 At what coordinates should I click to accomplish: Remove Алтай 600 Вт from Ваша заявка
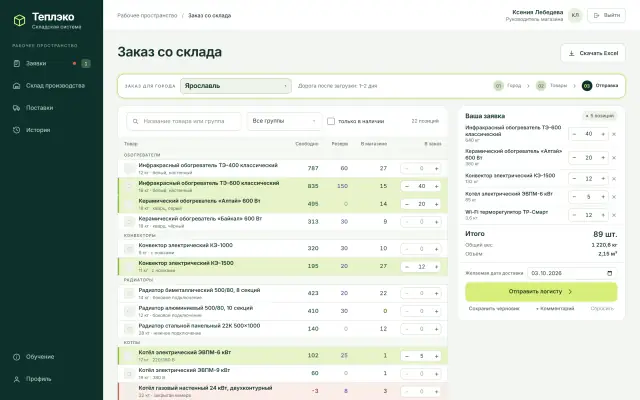point(614,158)
